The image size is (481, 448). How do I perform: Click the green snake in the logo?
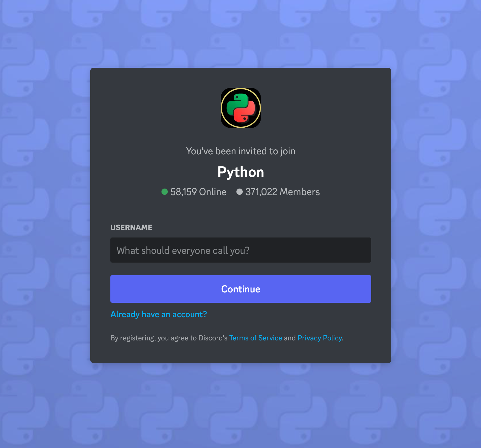pos(237,104)
